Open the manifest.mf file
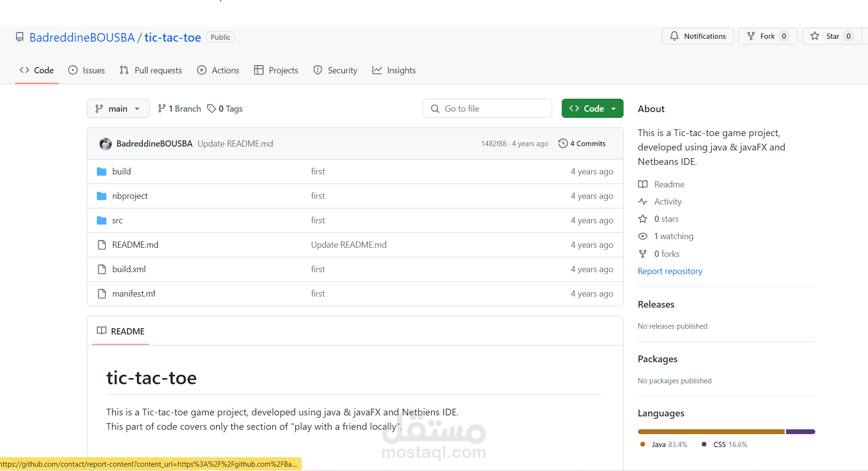Image resolution: width=868 pixels, height=471 pixels. pos(134,294)
